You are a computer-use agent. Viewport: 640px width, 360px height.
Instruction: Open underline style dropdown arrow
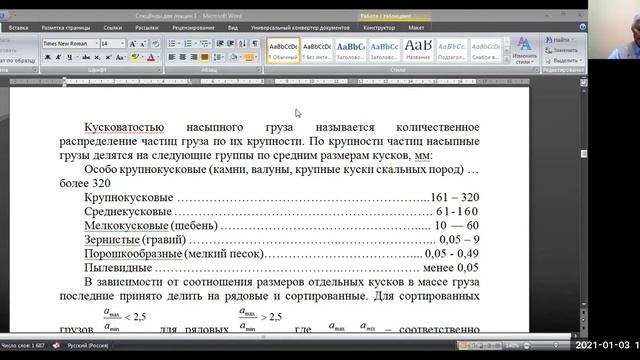77,58
